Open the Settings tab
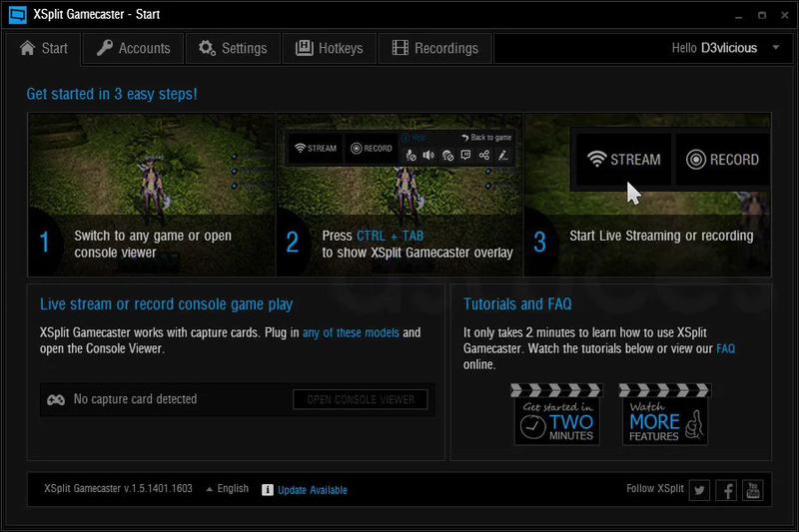 (233, 48)
